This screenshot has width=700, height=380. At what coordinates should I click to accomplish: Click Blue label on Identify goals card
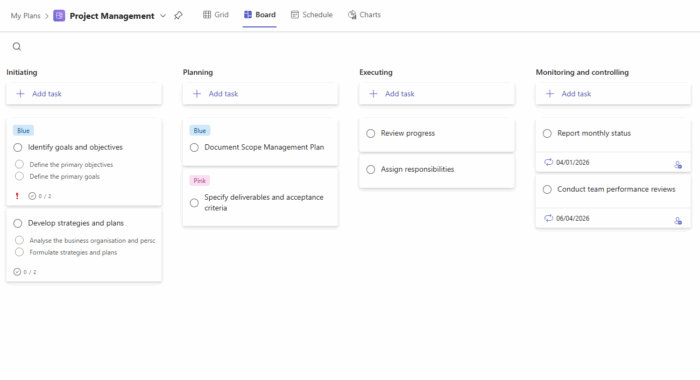pyautogui.click(x=23, y=131)
